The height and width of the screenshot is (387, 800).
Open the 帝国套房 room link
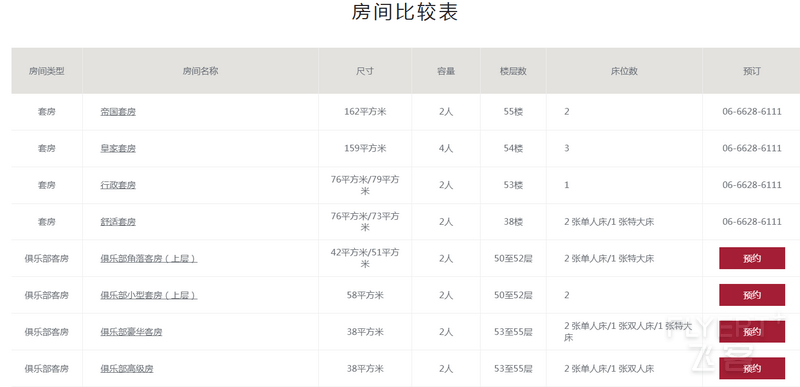point(118,112)
